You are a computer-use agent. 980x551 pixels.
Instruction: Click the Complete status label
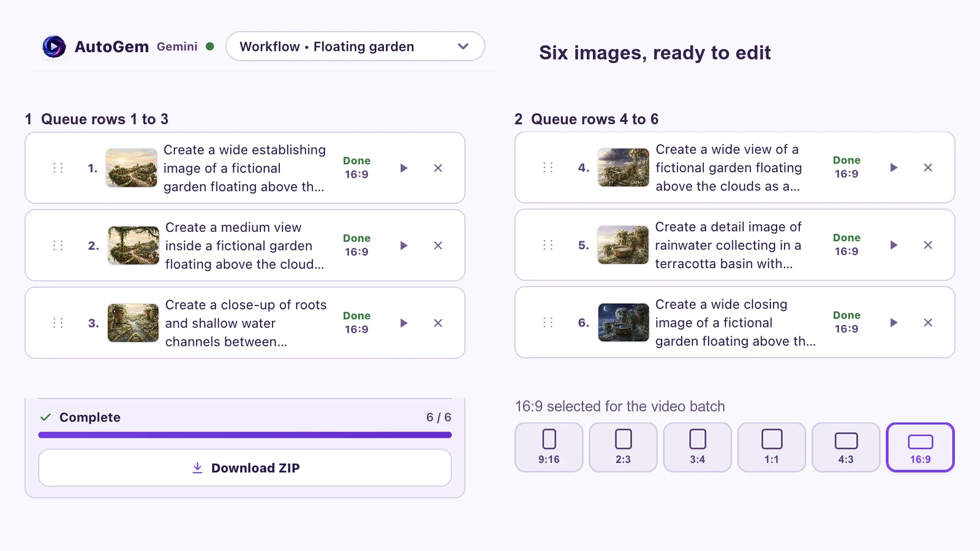pos(90,418)
